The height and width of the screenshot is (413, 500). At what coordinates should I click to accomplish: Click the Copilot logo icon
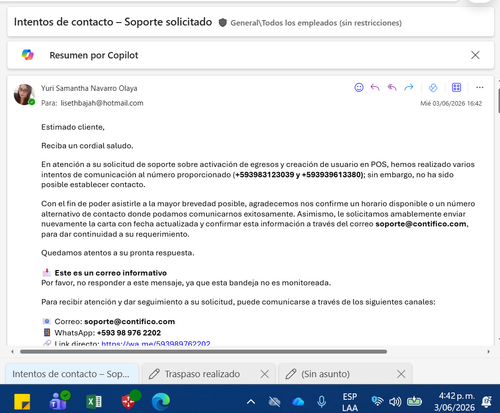[x=28, y=55]
